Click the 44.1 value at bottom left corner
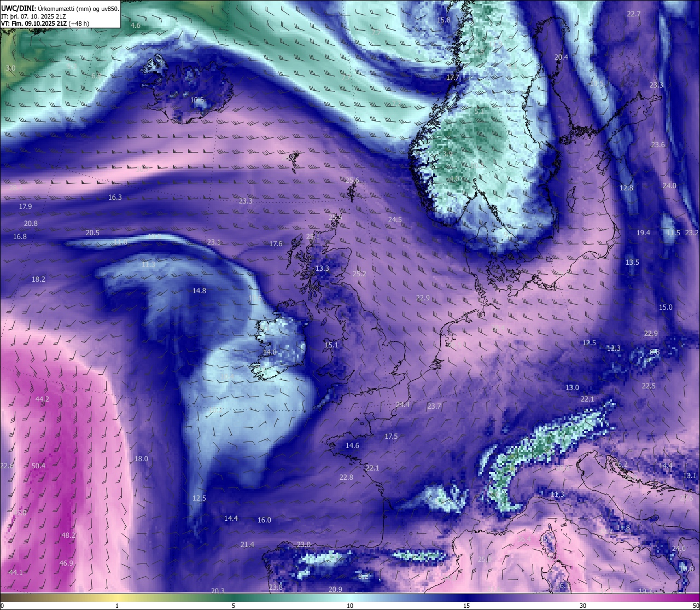This screenshot has width=700, height=610. (16, 573)
